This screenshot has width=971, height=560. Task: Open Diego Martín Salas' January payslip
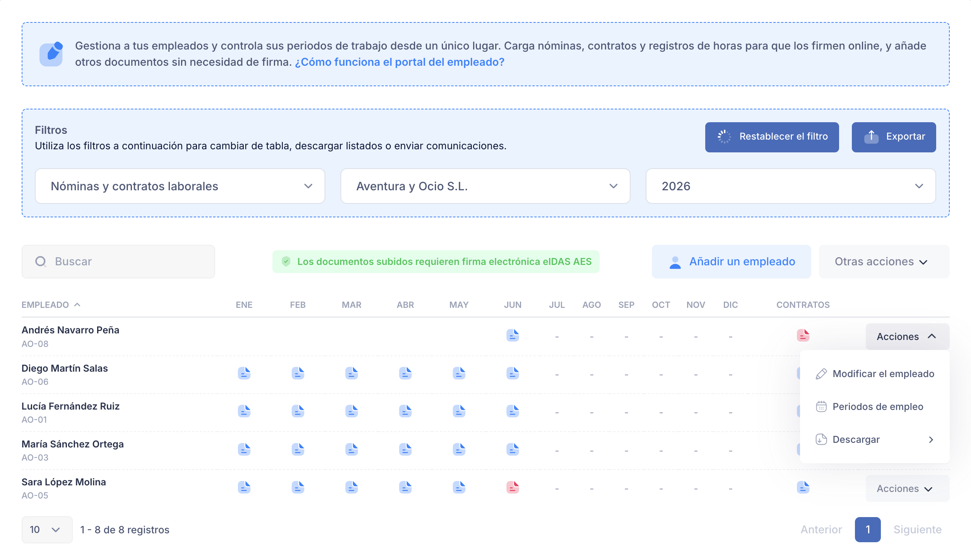point(244,373)
